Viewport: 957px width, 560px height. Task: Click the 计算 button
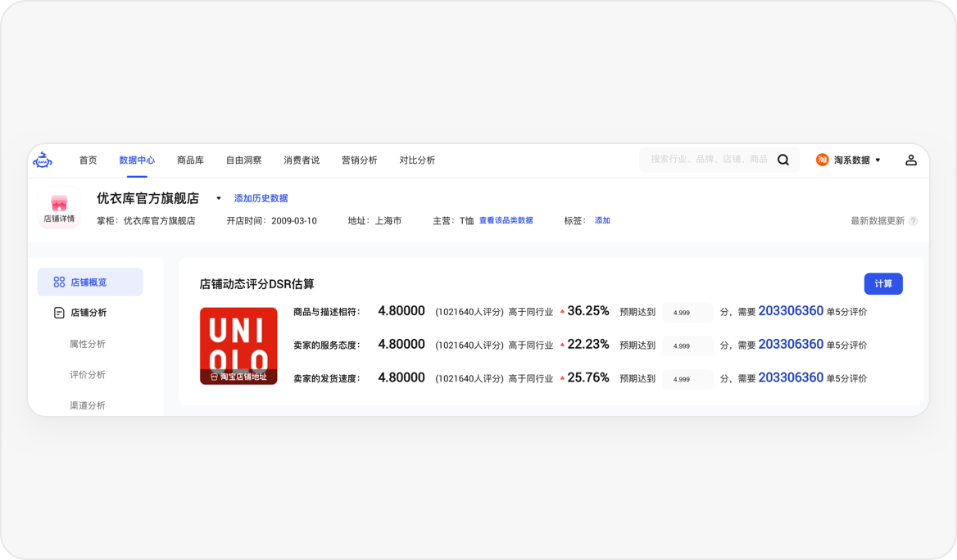coord(883,283)
